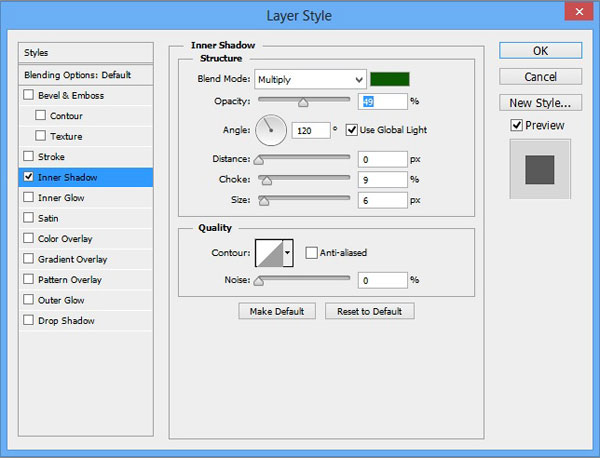Select the Gradient Overlay style entry

pyautogui.click(x=71, y=259)
